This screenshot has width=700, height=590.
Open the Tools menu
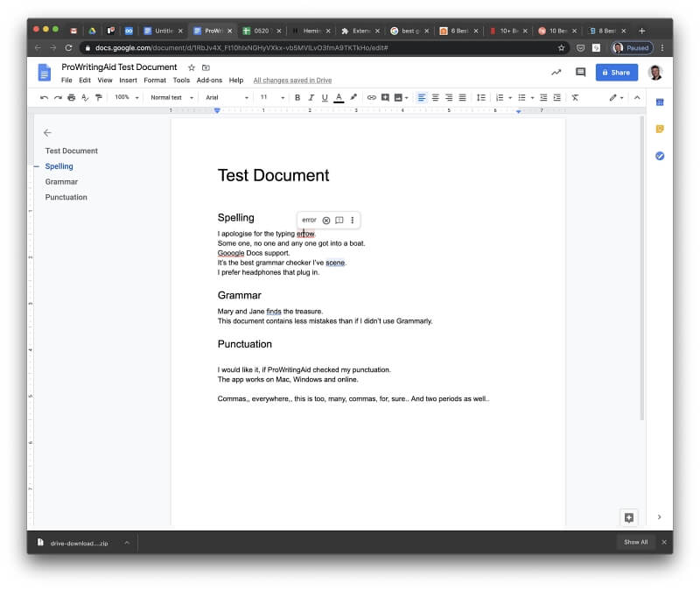point(181,81)
